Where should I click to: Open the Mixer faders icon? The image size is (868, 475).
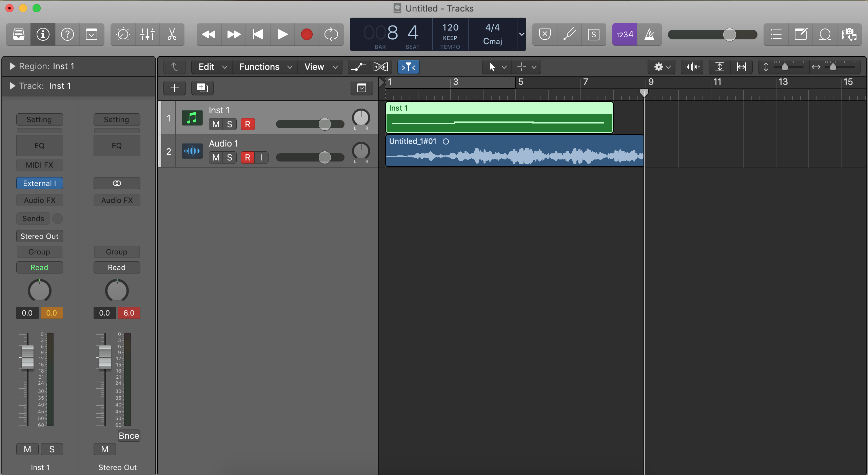click(147, 34)
